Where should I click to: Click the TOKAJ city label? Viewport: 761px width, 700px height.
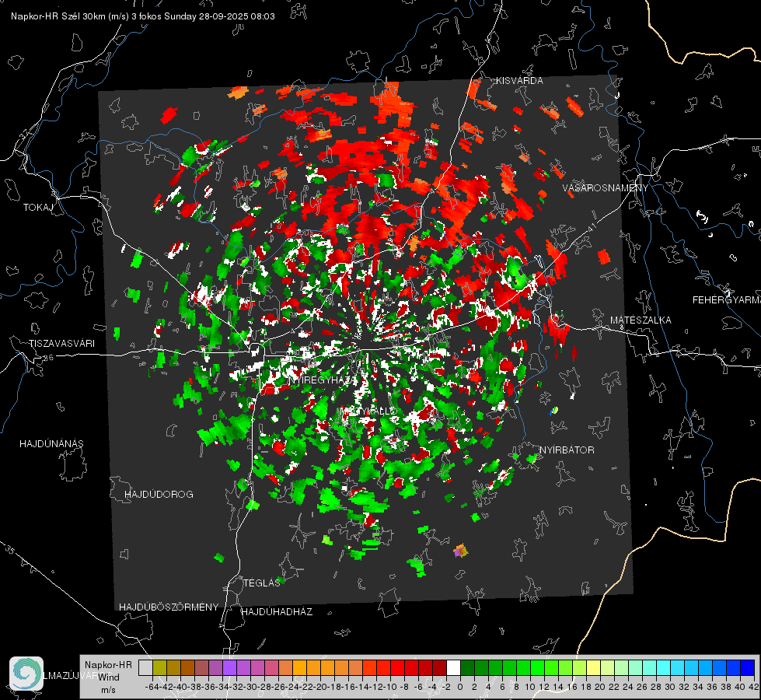pyautogui.click(x=38, y=208)
